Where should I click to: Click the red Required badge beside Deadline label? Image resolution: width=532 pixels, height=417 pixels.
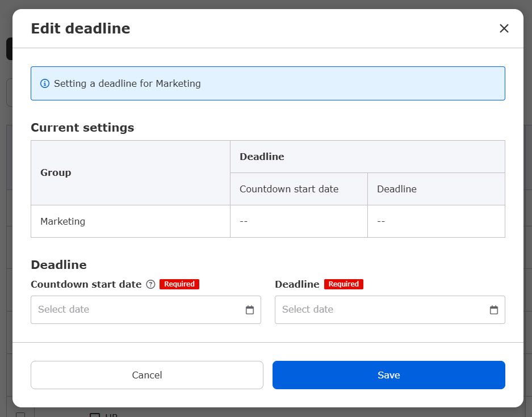(344, 284)
